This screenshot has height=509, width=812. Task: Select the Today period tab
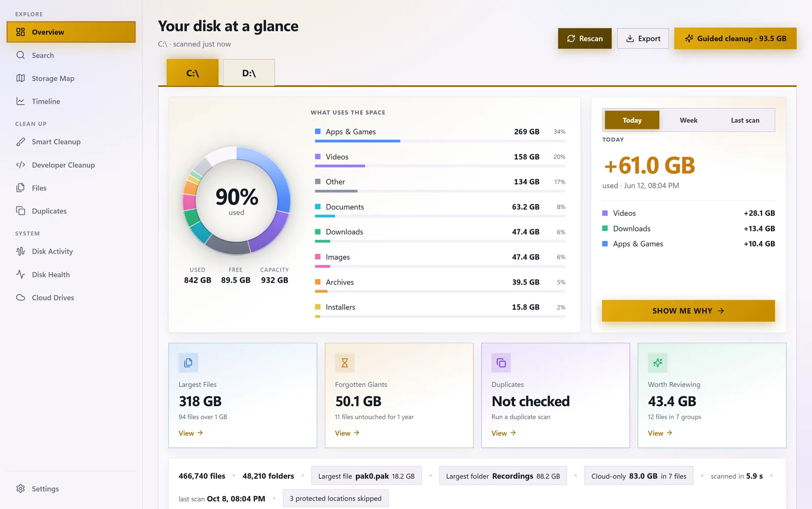[x=632, y=120]
